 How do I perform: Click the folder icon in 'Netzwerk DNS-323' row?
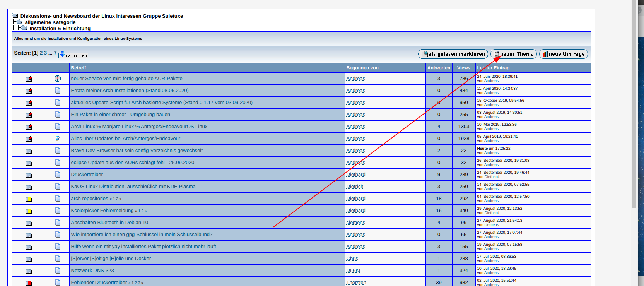(29, 271)
